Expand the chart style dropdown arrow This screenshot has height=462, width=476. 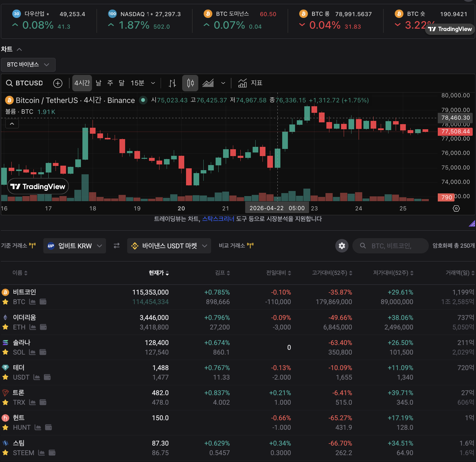[x=223, y=83]
